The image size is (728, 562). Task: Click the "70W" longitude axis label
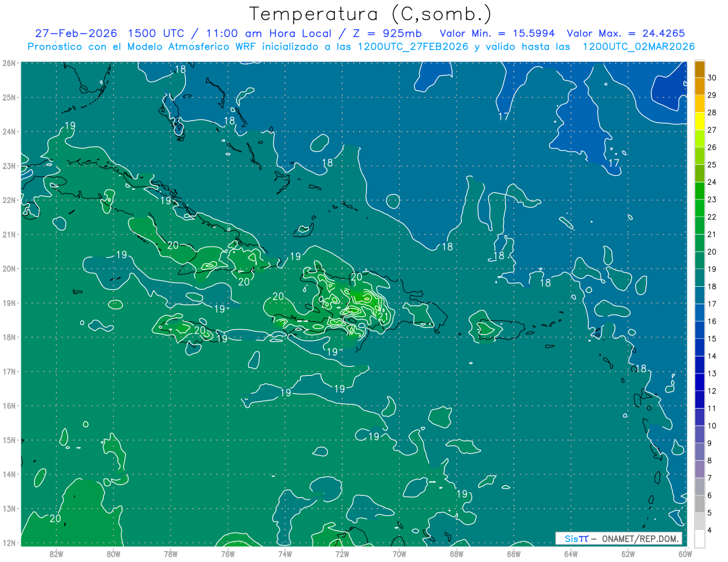click(x=399, y=554)
